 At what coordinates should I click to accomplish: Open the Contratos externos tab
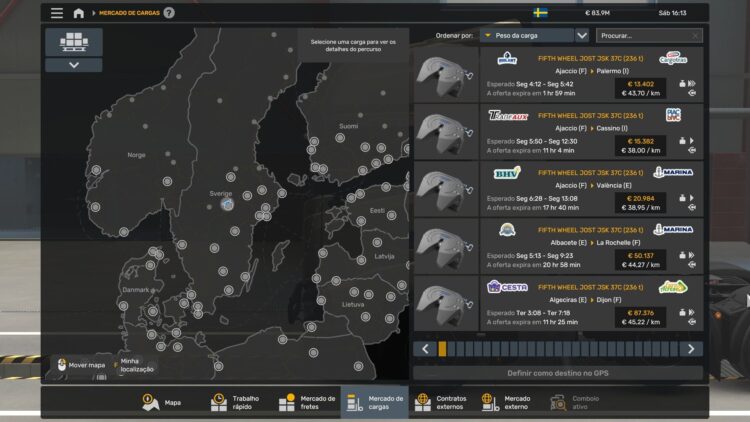pyautogui.click(x=441, y=402)
